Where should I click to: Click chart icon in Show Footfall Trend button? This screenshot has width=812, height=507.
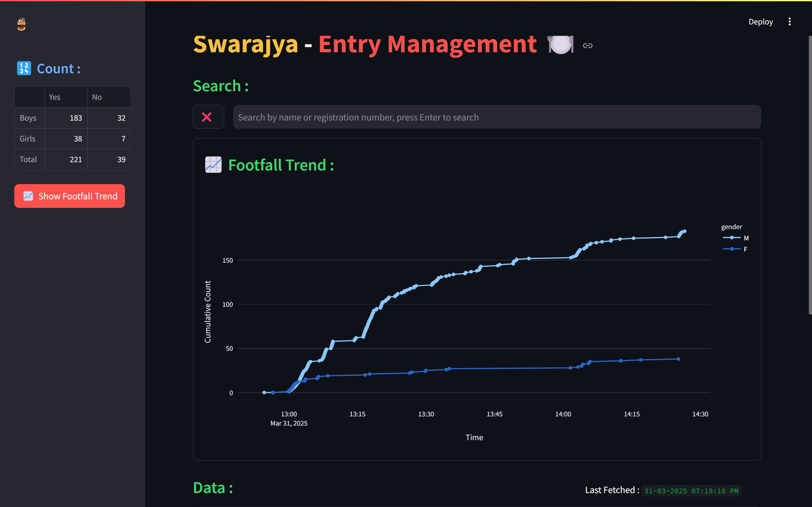28,196
